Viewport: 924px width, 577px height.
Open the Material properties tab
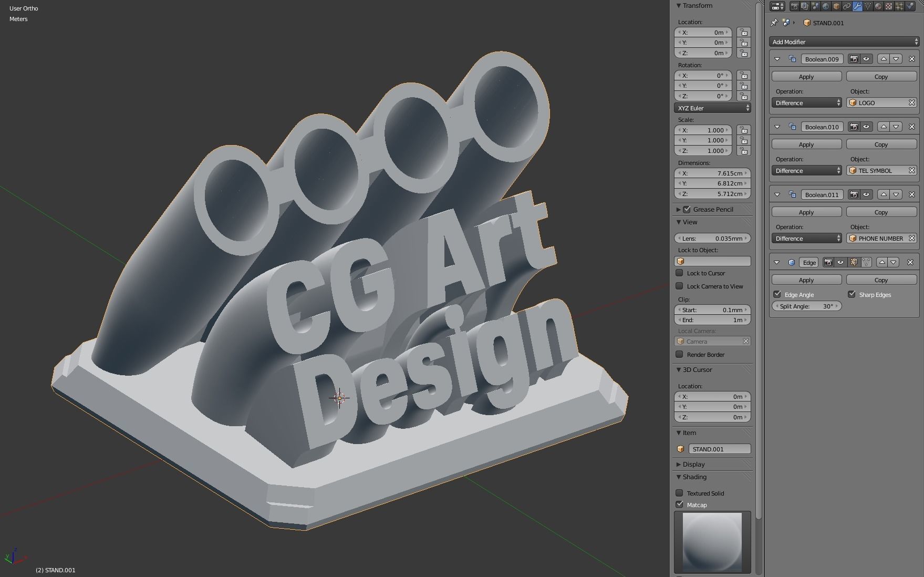tap(878, 6)
